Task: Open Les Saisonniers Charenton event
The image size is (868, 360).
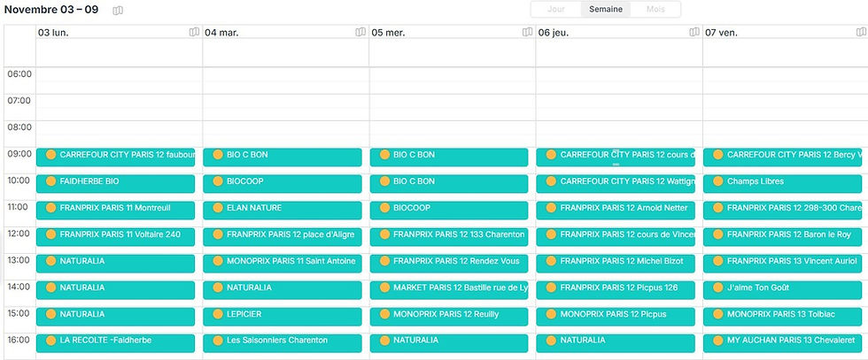Action: coord(283,343)
